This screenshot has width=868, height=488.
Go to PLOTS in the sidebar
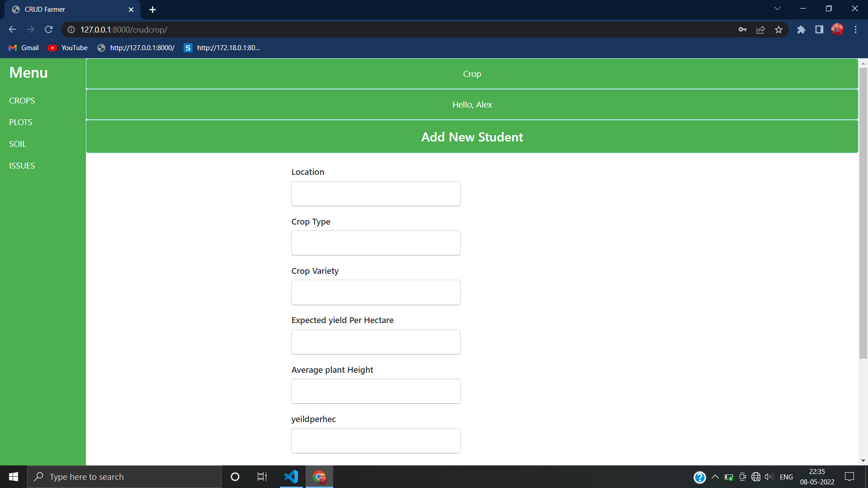coord(21,122)
